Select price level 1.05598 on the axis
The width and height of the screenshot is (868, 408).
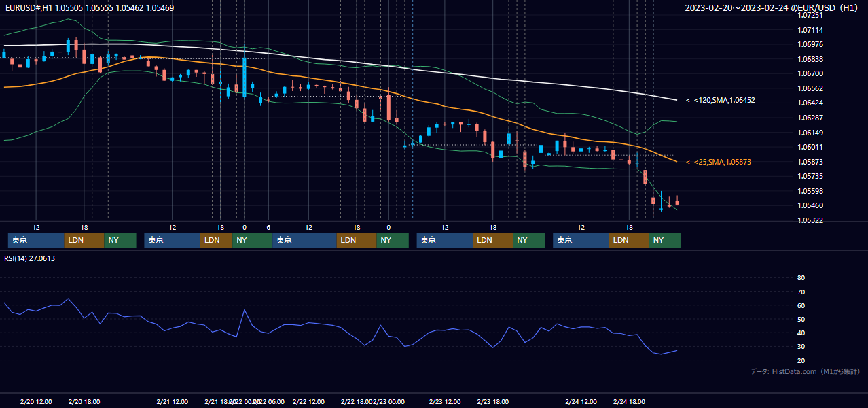point(810,191)
